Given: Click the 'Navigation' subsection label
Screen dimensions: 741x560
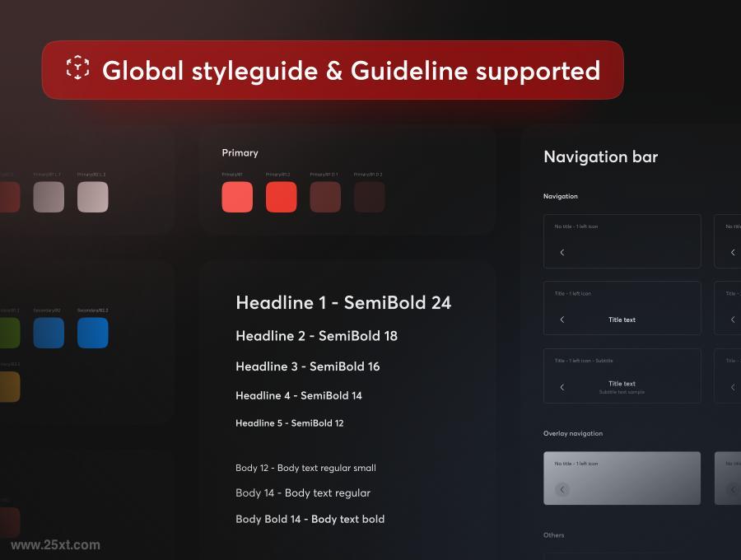Looking at the screenshot, I should (x=560, y=196).
